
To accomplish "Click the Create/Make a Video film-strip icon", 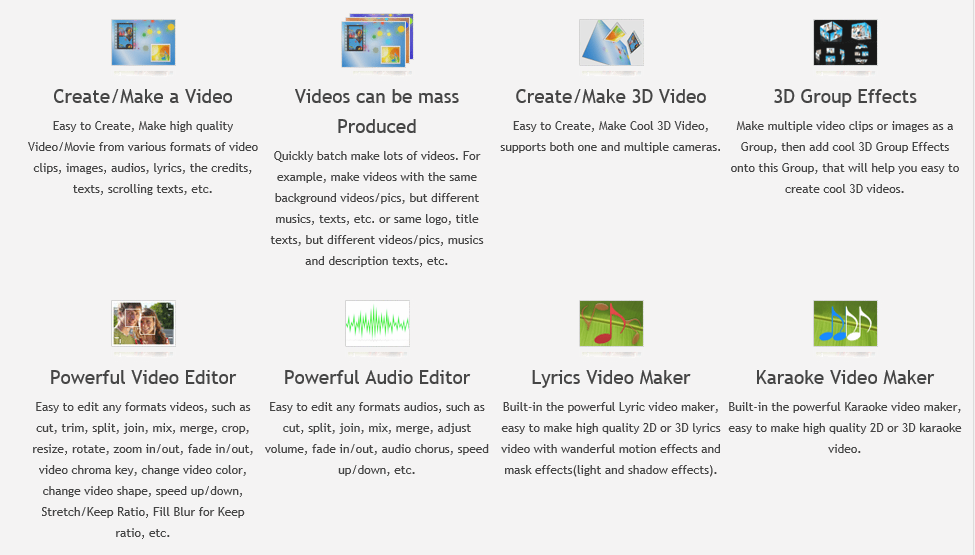I will (x=143, y=42).
